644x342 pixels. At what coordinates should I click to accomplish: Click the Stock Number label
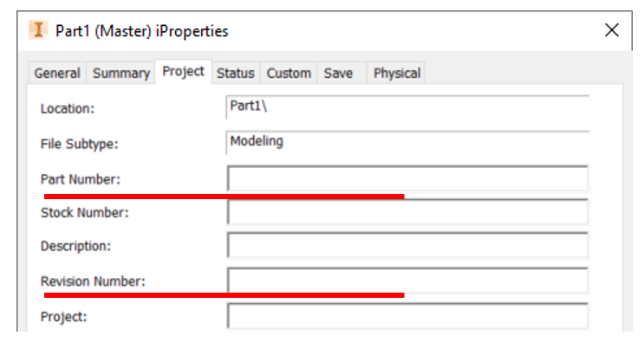tap(85, 213)
